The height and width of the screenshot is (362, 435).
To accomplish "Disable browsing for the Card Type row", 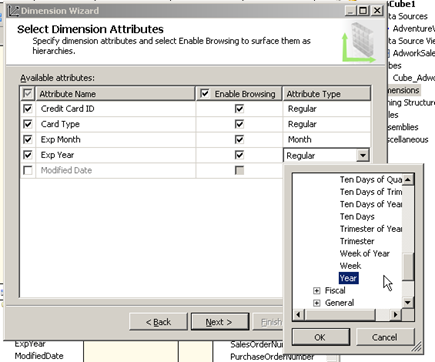I will click(x=239, y=124).
